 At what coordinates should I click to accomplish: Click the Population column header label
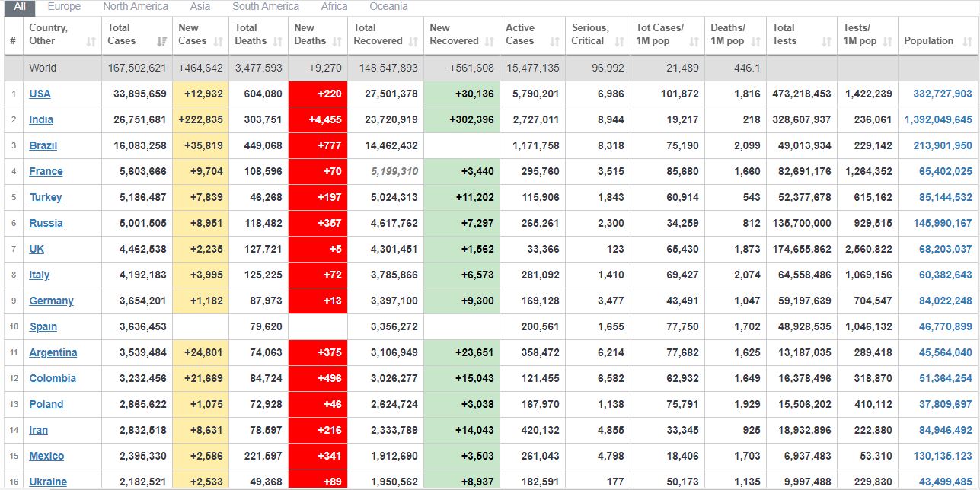(928, 41)
